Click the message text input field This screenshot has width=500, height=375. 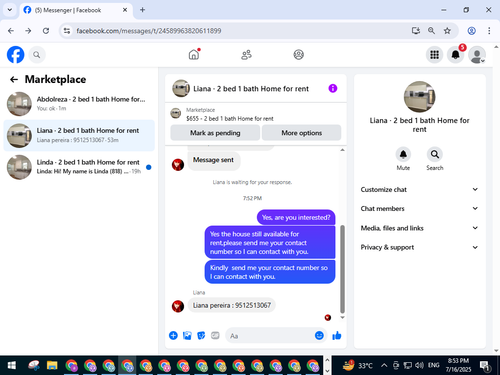point(271,336)
